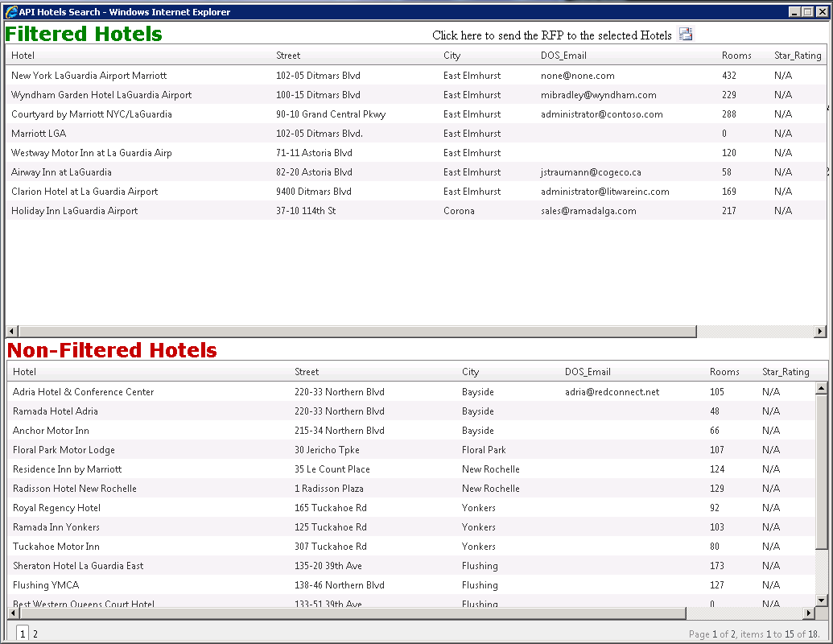This screenshot has width=833, height=644.
Task: Click the left arrow of Filtered Hotels horizontal scrollbar
Action: [12, 331]
